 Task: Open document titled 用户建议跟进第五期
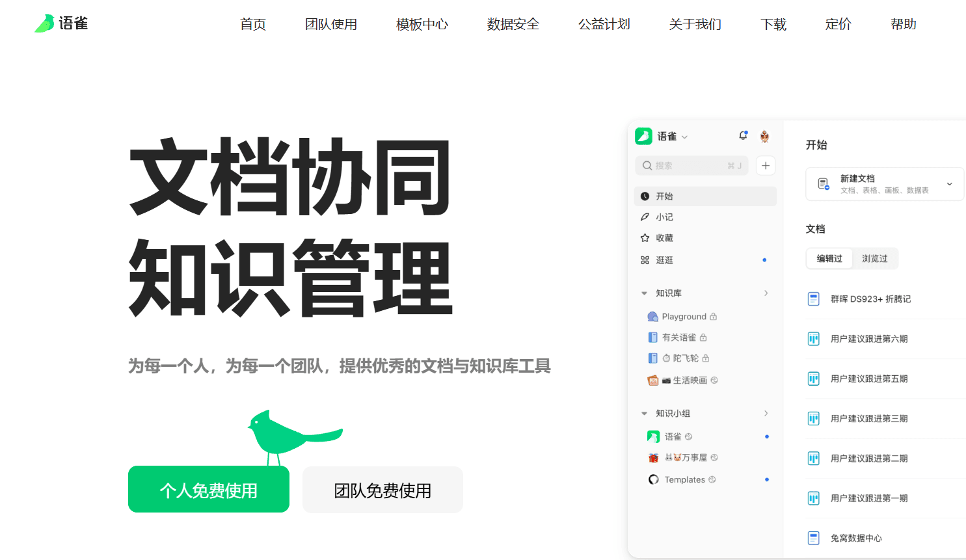pyautogui.click(x=869, y=379)
